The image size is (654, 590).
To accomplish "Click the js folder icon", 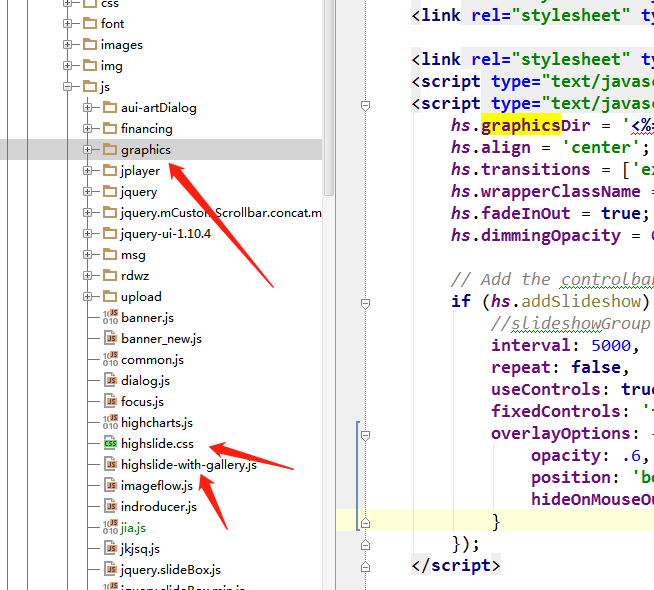I will pyautogui.click(x=90, y=86).
